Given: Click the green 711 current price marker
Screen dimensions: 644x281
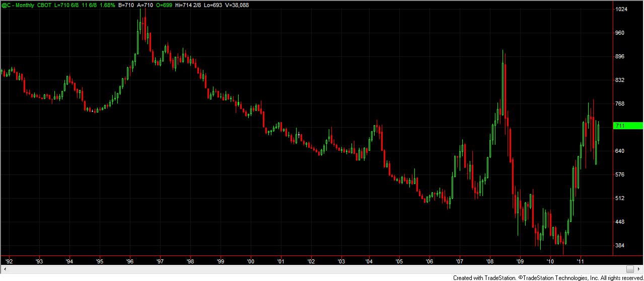Looking at the screenshot, I should [x=628, y=126].
